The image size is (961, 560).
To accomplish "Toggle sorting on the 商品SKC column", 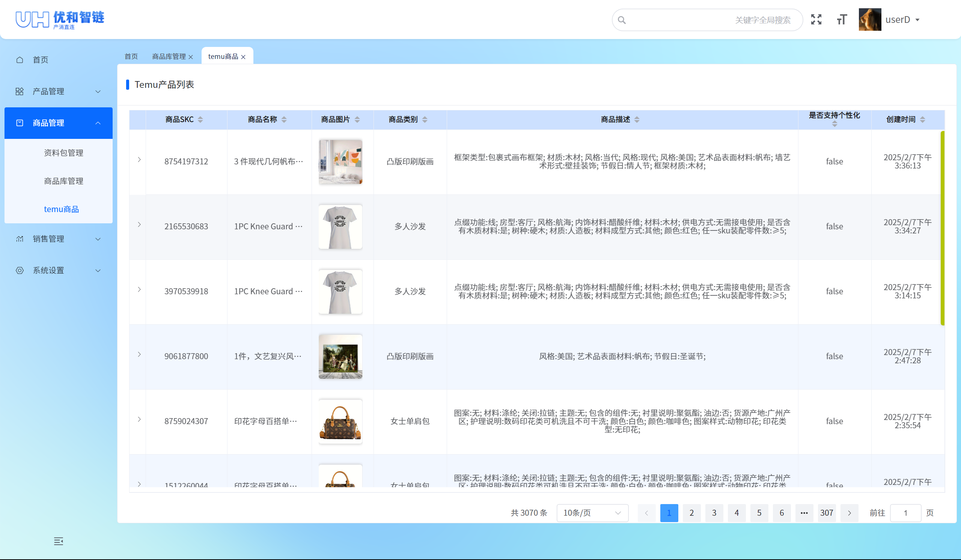I will 201,119.
